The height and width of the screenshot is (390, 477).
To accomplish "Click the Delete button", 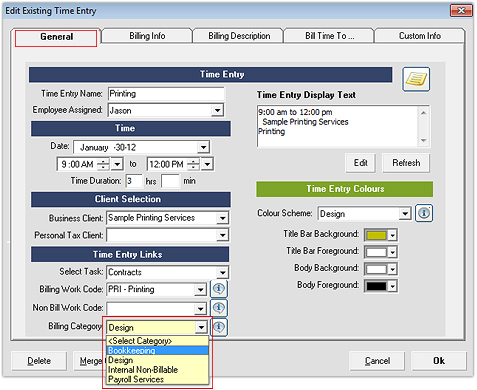I will click(x=39, y=361).
